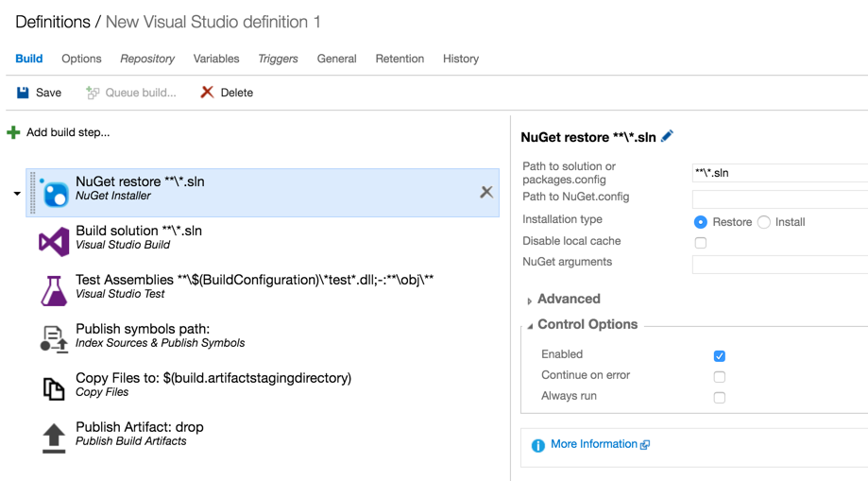This screenshot has height=481, width=868.
Task: Click the Copy Files step icon
Action: (x=54, y=388)
